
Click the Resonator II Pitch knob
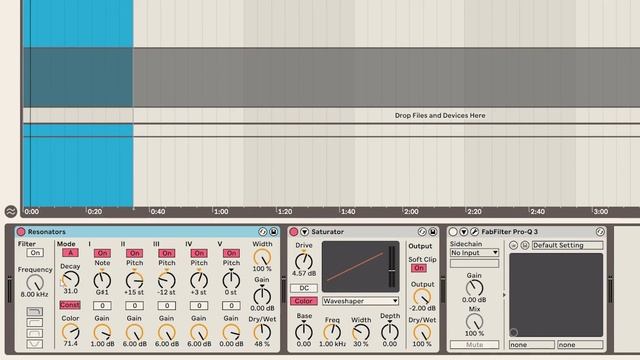coord(134,280)
